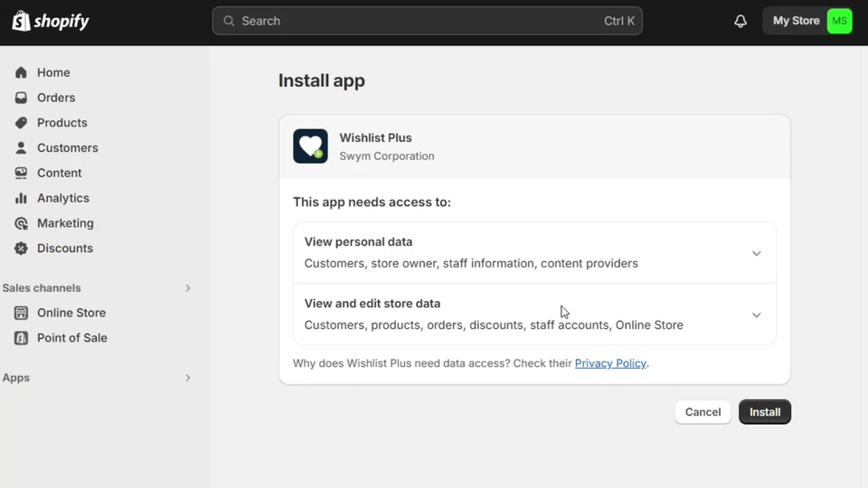Viewport: 868px width, 488px height.
Task: Open Marketing from the sidebar
Action: [65, 223]
